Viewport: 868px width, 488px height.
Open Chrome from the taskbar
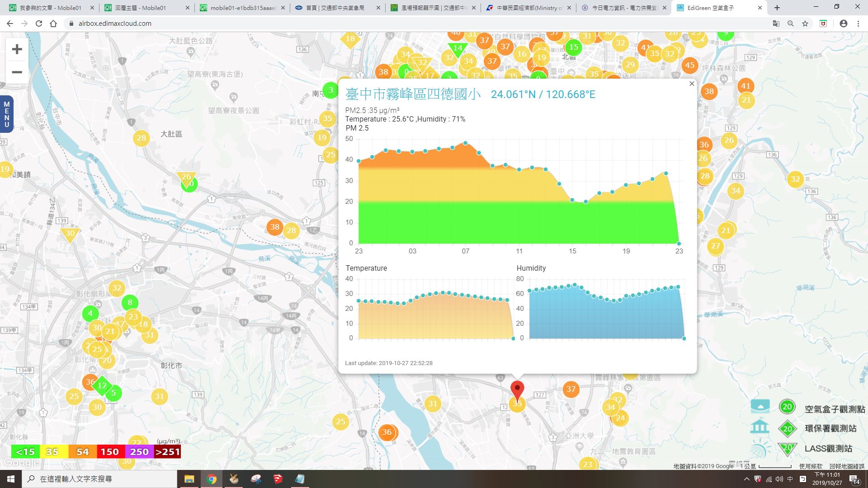coord(212,479)
